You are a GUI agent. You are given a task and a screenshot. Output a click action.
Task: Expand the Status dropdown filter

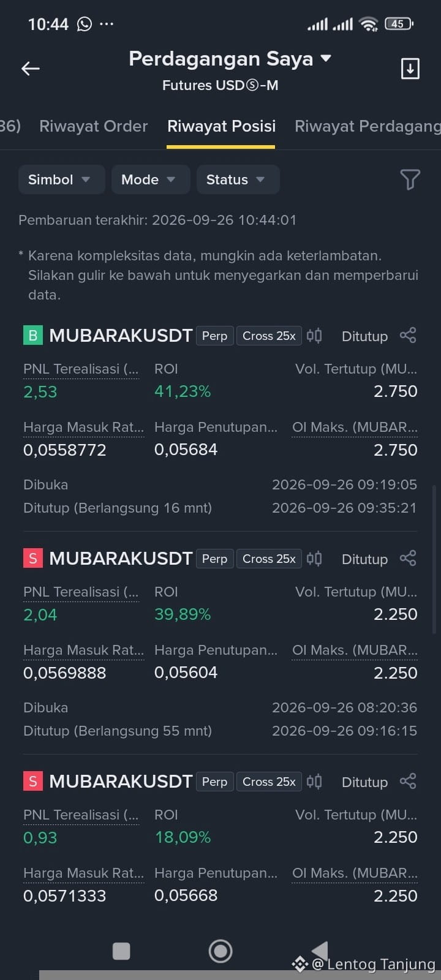point(238,179)
